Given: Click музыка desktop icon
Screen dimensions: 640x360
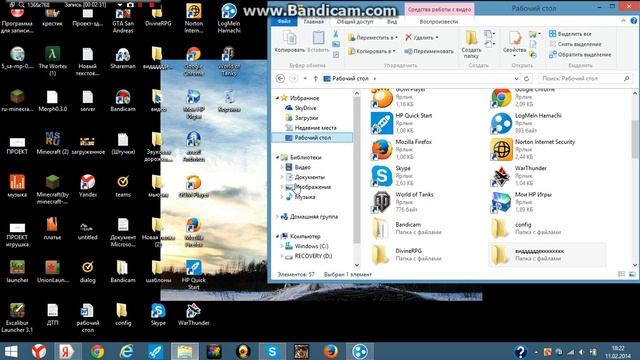Looking at the screenshot, I should tap(17, 186).
